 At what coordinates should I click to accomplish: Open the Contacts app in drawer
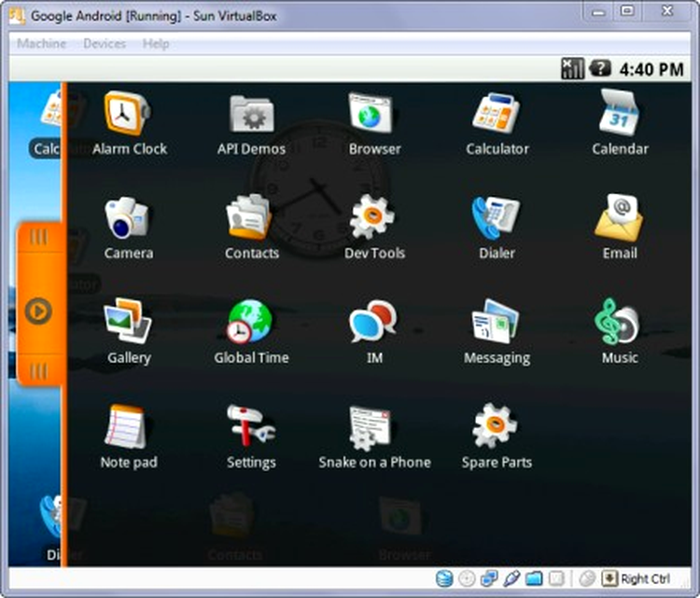point(251,228)
